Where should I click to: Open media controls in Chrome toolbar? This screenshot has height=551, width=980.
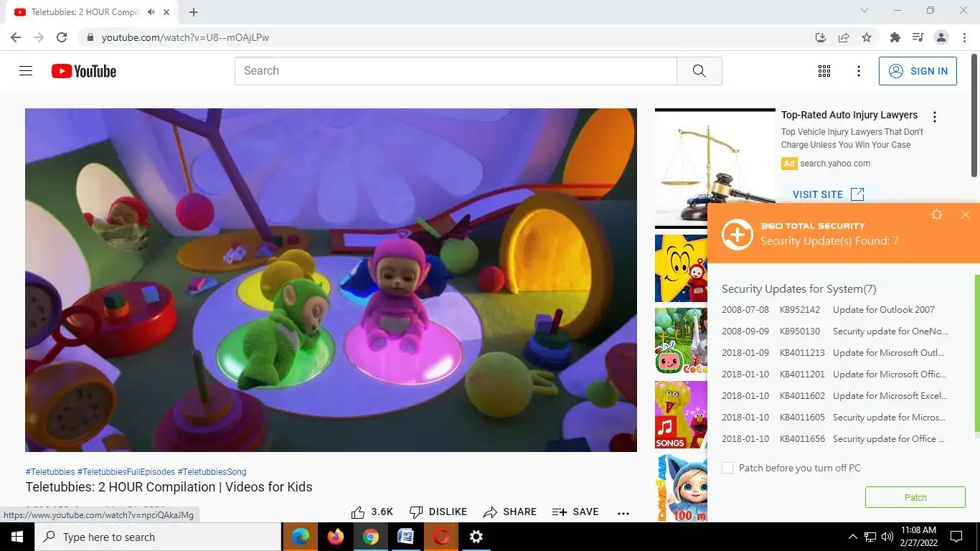click(x=918, y=37)
